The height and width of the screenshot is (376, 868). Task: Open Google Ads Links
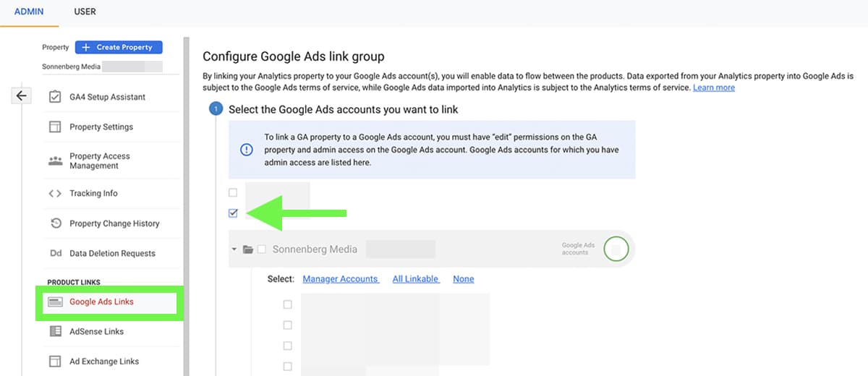pyautogui.click(x=101, y=302)
